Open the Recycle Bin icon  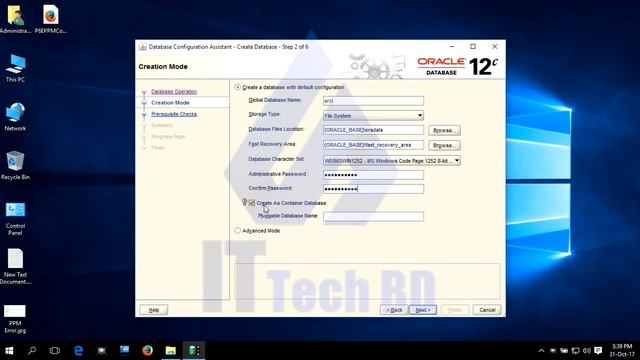pyautogui.click(x=16, y=165)
